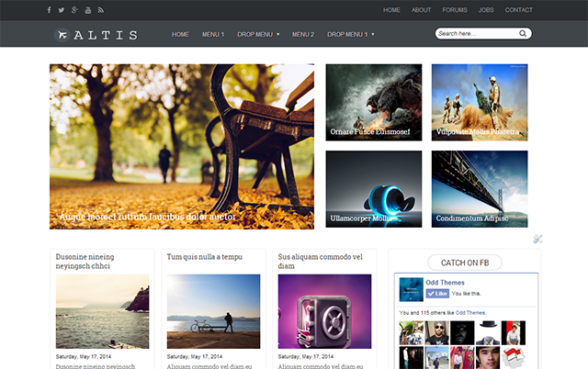Screen dimensions: 588x369
Task: Open the Condimentum Adipisc bridge thumbnail
Action: [x=480, y=189]
